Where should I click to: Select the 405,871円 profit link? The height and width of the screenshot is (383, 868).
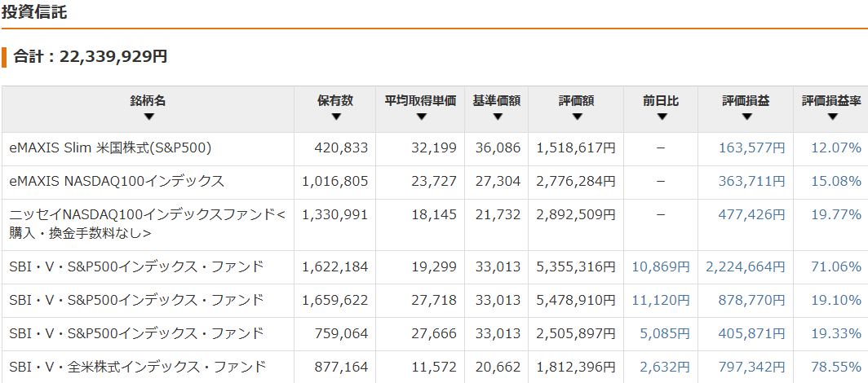751,333
